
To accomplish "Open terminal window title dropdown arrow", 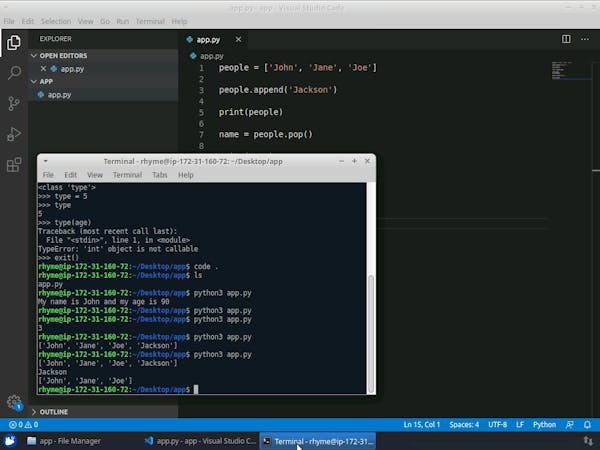I will tap(46, 161).
